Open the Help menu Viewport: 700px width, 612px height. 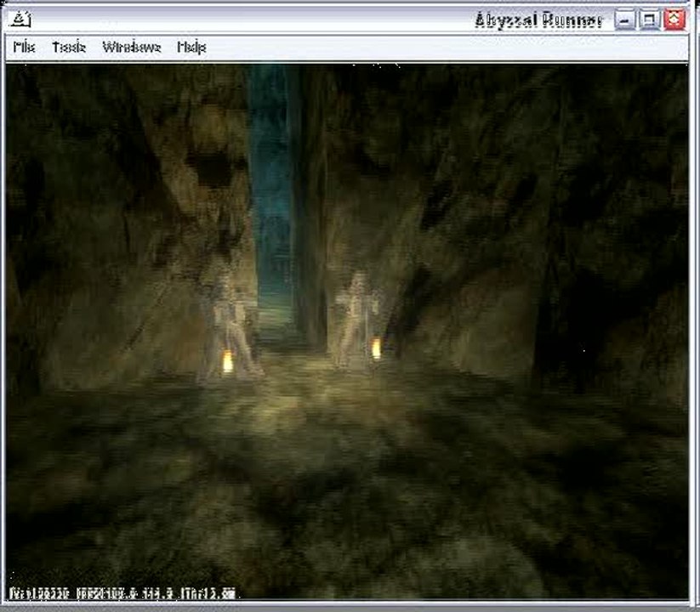(x=191, y=48)
